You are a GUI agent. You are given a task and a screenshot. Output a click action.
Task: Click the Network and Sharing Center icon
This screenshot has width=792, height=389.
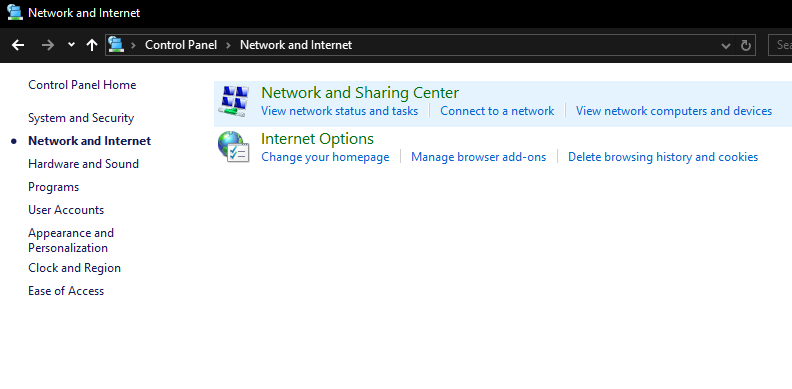[x=234, y=102]
